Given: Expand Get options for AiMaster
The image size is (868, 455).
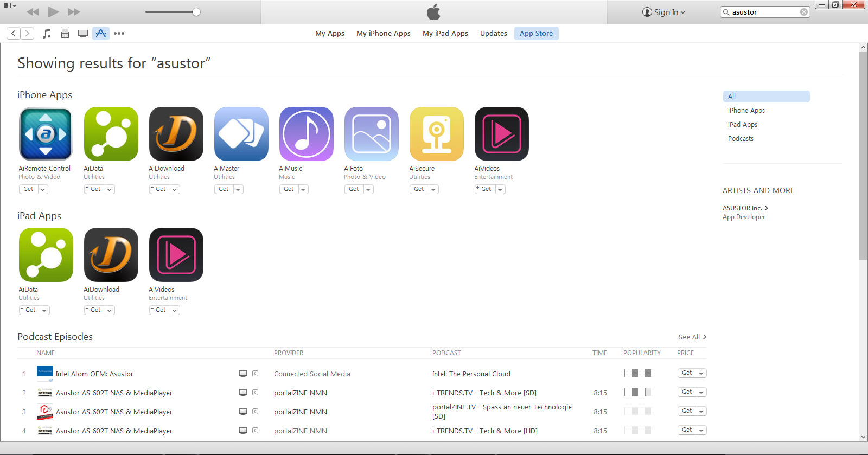Looking at the screenshot, I should (238, 189).
